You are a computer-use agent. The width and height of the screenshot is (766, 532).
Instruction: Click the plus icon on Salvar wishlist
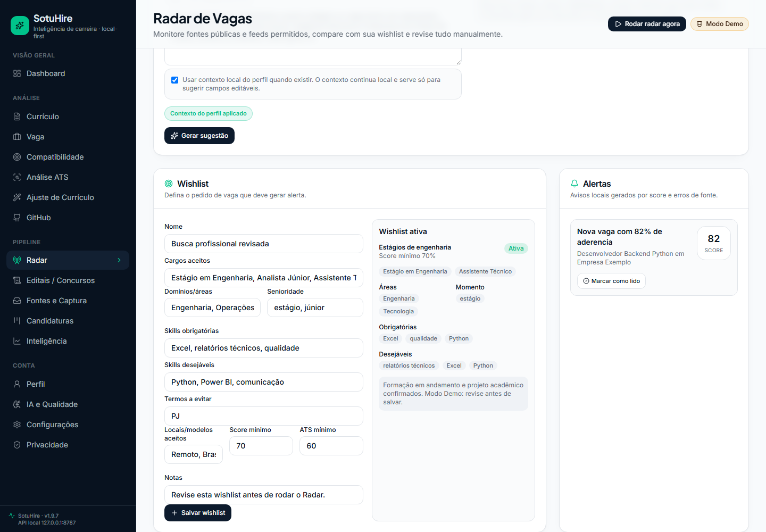point(174,513)
